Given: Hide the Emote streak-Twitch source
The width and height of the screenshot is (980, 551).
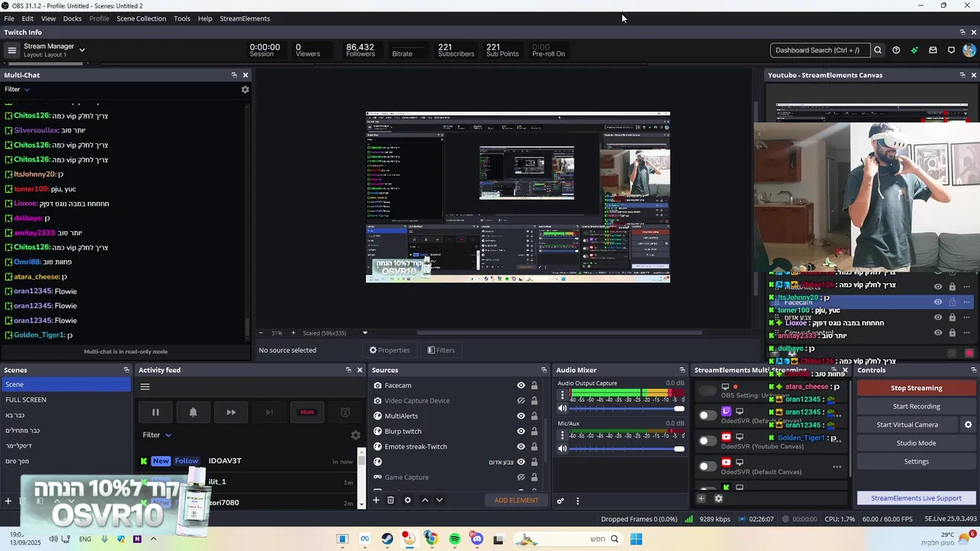Looking at the screenshot, I should (x=521, y=447).
